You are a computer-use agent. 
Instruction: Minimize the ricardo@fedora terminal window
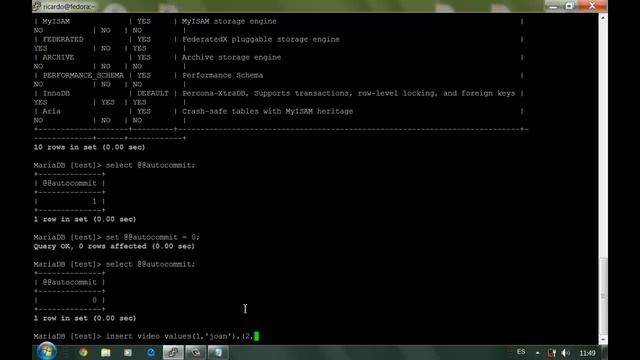tap(553, 6)
